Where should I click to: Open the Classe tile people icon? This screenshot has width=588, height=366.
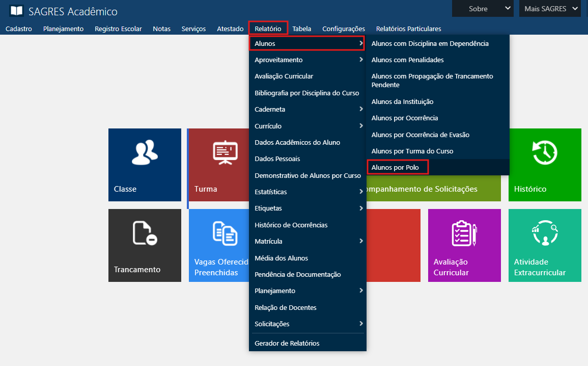point(145,152)
